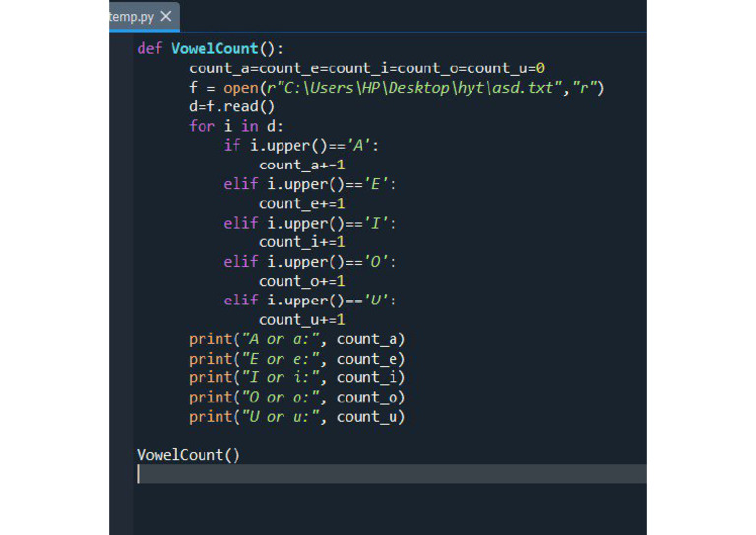
Task: Click the d=f.read() line
Action: [x=231, y=106]
